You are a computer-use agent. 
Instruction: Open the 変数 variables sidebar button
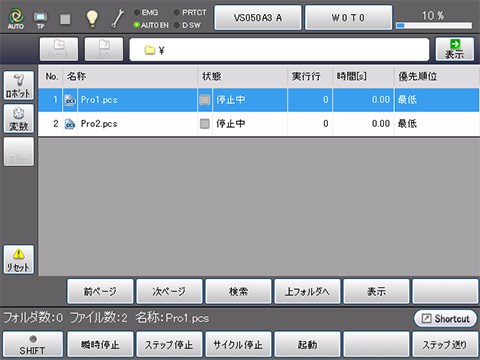[x=19, y=119]
